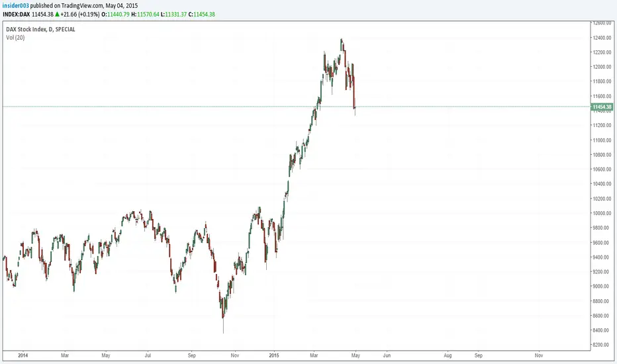
Task: Click the first Nov label after Sep
Action: click(x=234, y=355)
